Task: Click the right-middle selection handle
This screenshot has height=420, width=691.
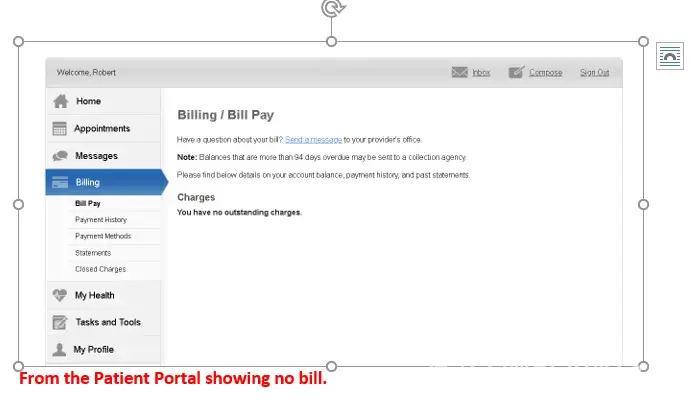Action: point(643,204)
